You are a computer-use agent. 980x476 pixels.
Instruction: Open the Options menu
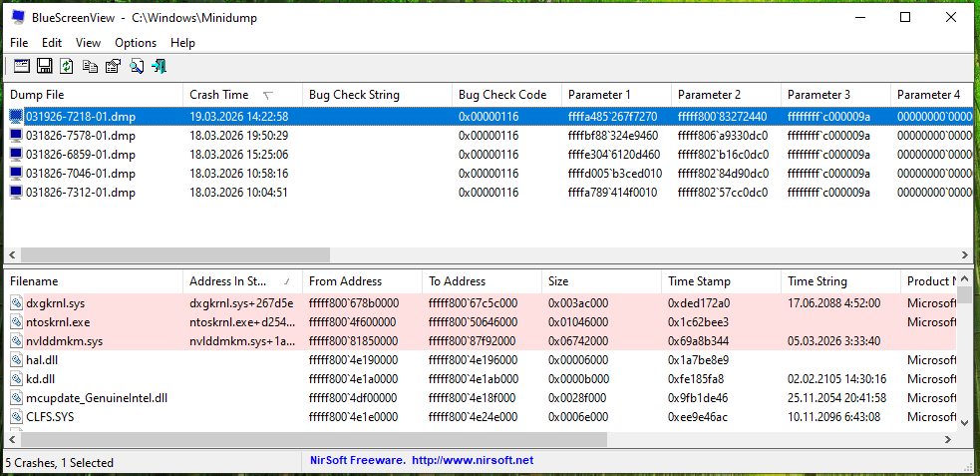click(136, 43)
